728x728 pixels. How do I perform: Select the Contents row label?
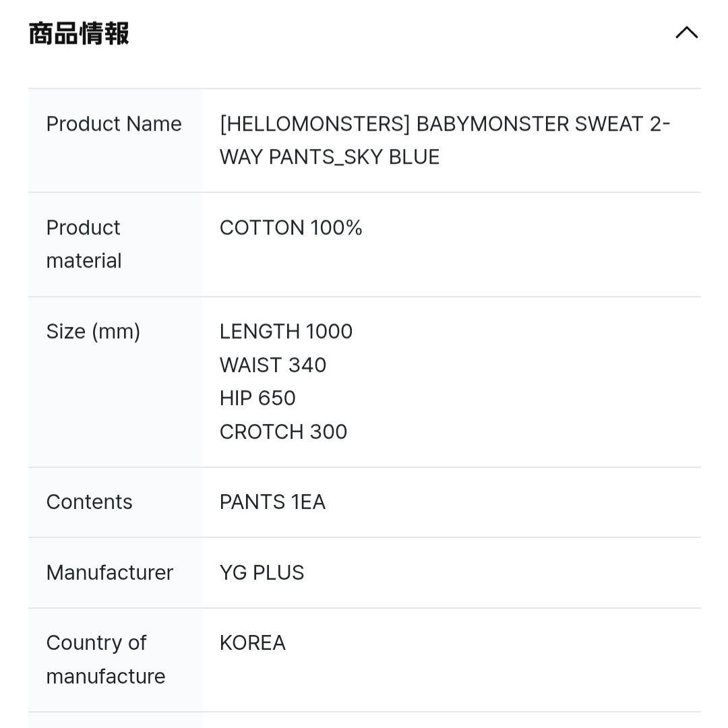tap(89, 502)
